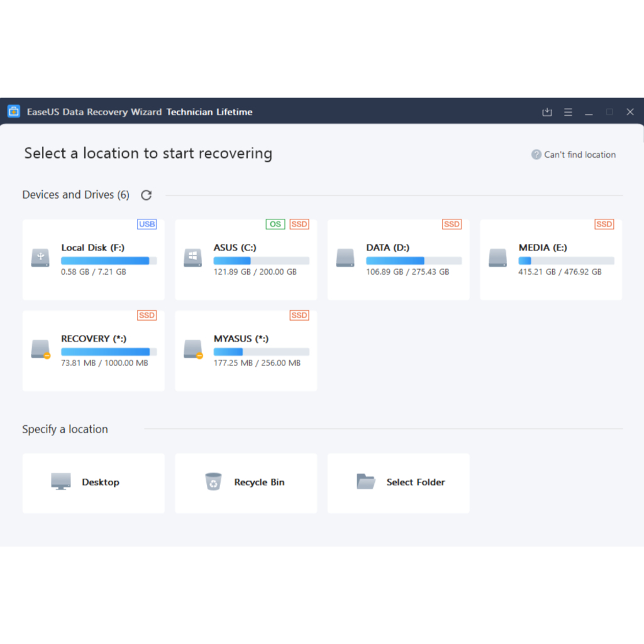Click the 121.89 GB / 200.00 GB size text
Screen dimensions: 644x644
point(255,272)
